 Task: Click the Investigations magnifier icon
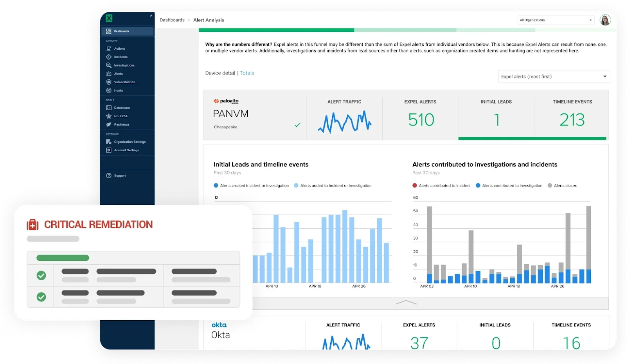pos(109,65)
